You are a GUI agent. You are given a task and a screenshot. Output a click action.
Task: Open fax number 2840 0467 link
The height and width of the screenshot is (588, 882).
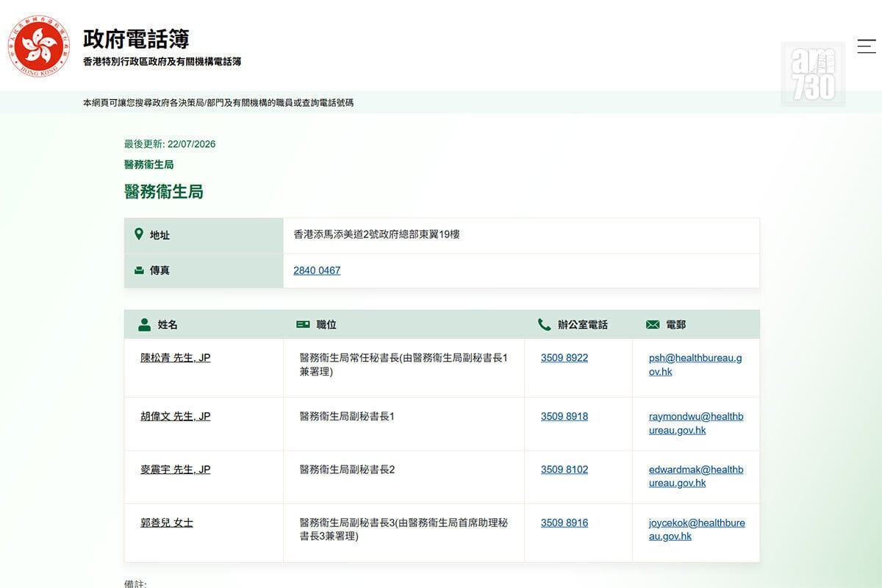pos(317,270)
